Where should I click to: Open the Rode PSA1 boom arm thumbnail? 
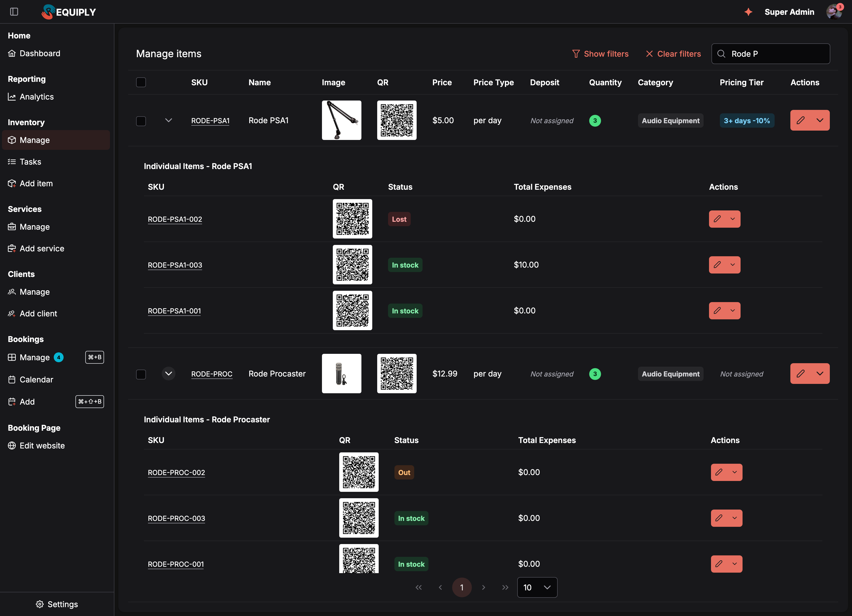[341, 120]
